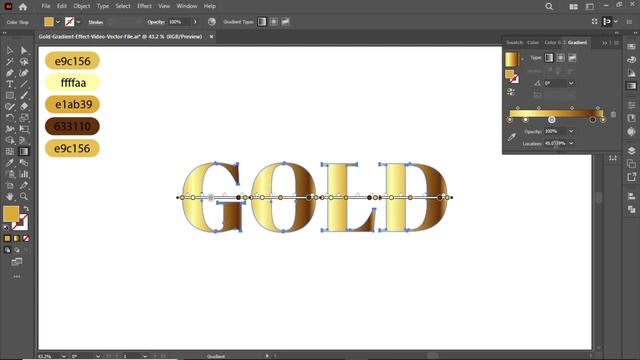
Task: Select the Mesh tool
Action: [10, 151]
